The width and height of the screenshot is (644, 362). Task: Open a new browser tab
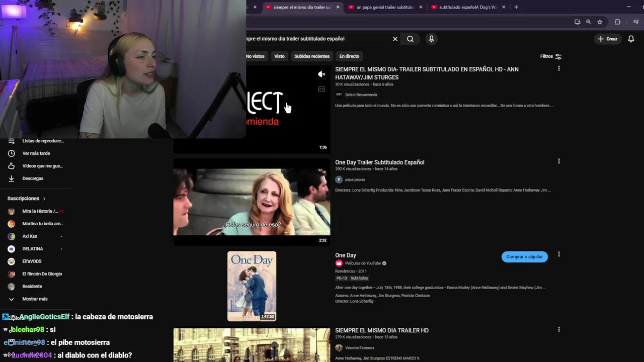[x=516, y=7]
